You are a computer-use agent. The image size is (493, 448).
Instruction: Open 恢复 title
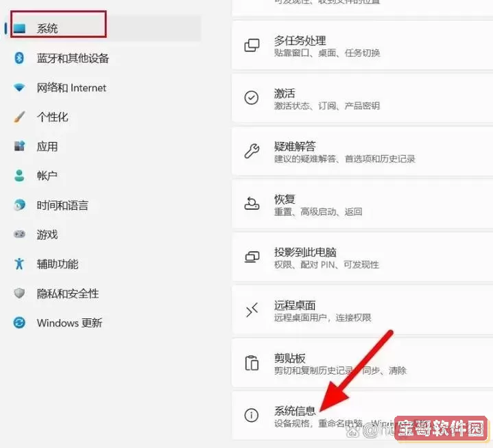tap(285, 199)
